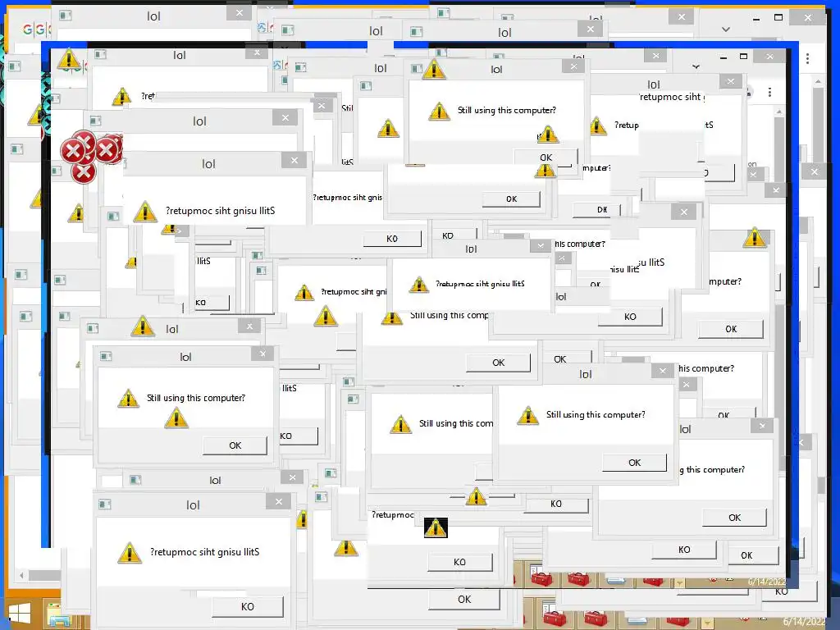Viewport: 840px width, 630px height.
Task: Open the three-dot menu inside the nested screenshot
Action: point(769,92)
